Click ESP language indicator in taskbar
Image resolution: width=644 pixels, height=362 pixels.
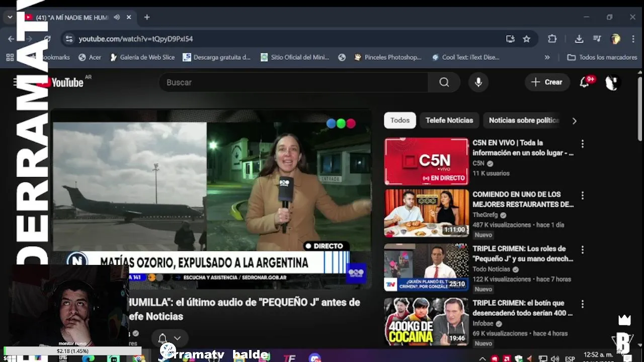(x=570, y=358)
